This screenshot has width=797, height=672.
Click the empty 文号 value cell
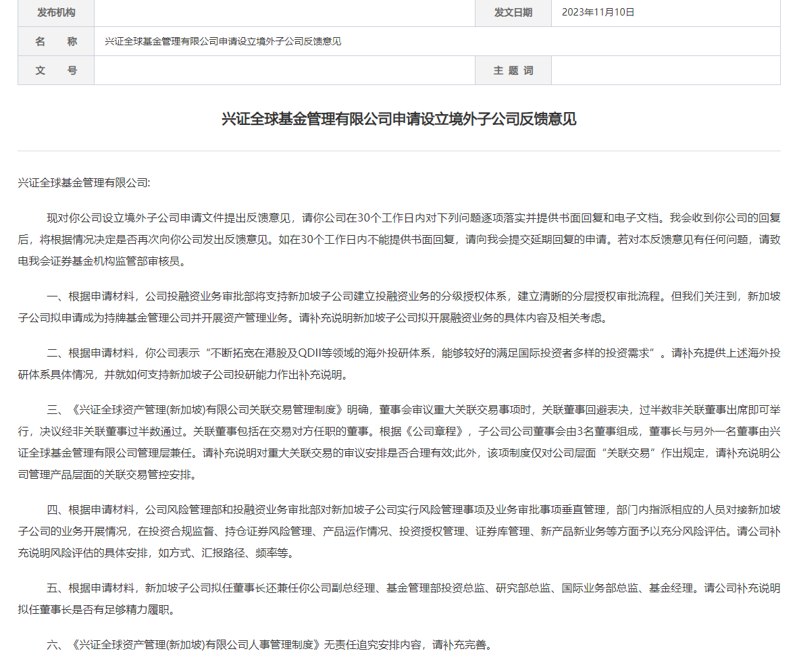click(284, 70)
